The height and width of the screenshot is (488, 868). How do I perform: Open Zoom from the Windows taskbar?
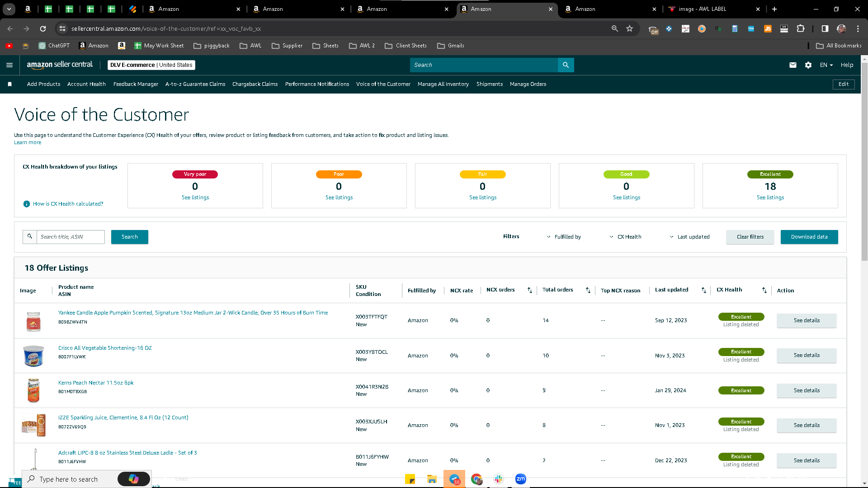pos(521,479)
